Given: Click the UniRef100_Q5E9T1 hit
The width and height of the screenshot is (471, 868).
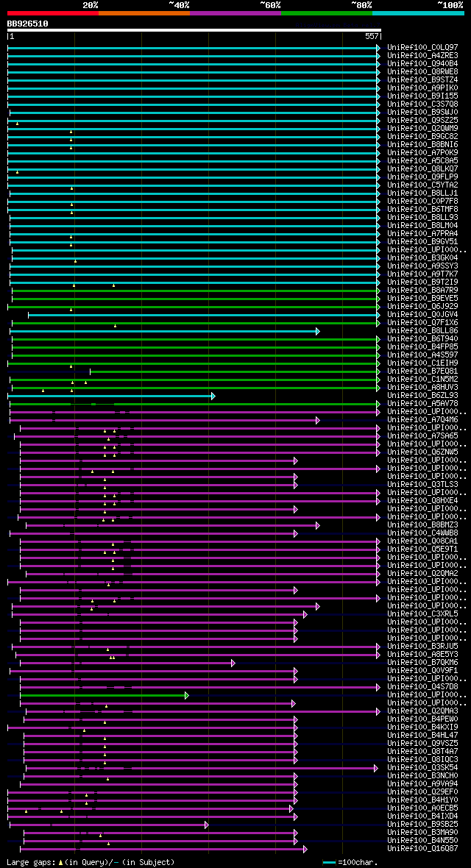Looking at the screenshot, I should [422, 549].
